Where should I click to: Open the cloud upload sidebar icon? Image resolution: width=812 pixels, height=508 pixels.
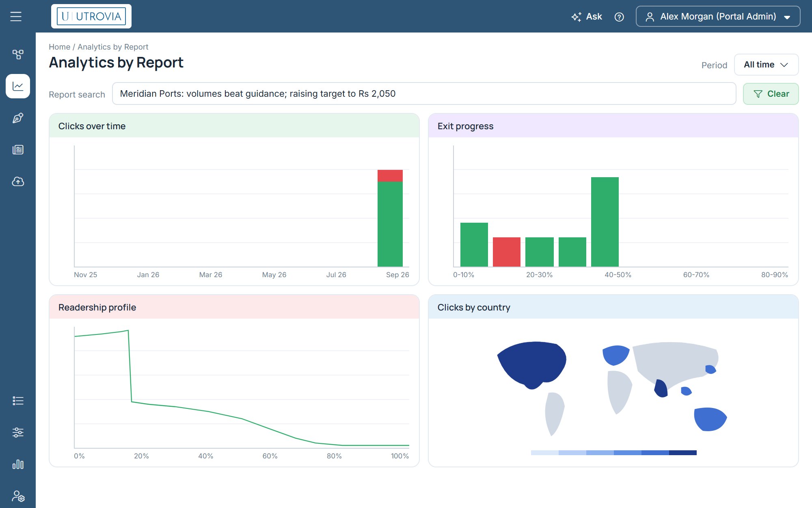18,181
